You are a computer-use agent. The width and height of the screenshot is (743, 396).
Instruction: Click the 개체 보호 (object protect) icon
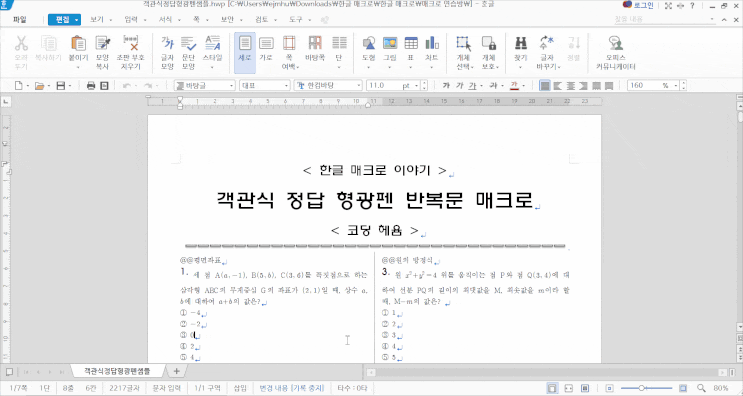(489, 44)
